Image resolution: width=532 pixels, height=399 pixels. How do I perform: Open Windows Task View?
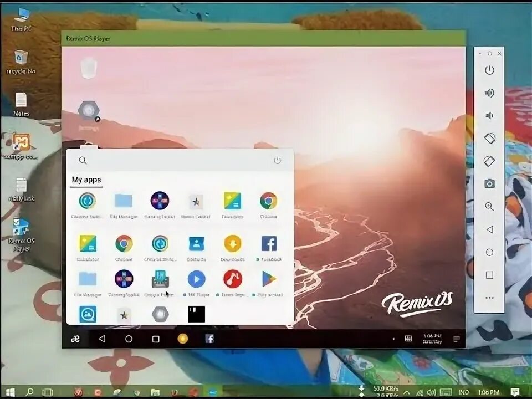tap(48, 392)
